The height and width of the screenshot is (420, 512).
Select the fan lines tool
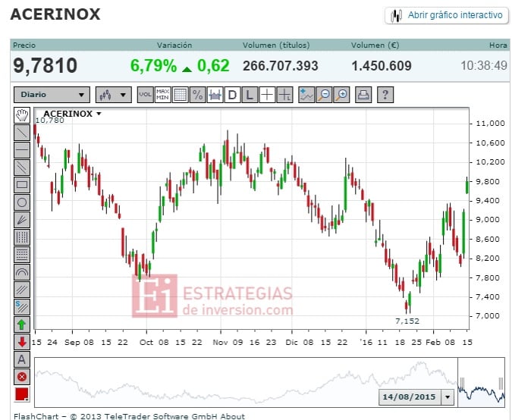tap(22, 220)
